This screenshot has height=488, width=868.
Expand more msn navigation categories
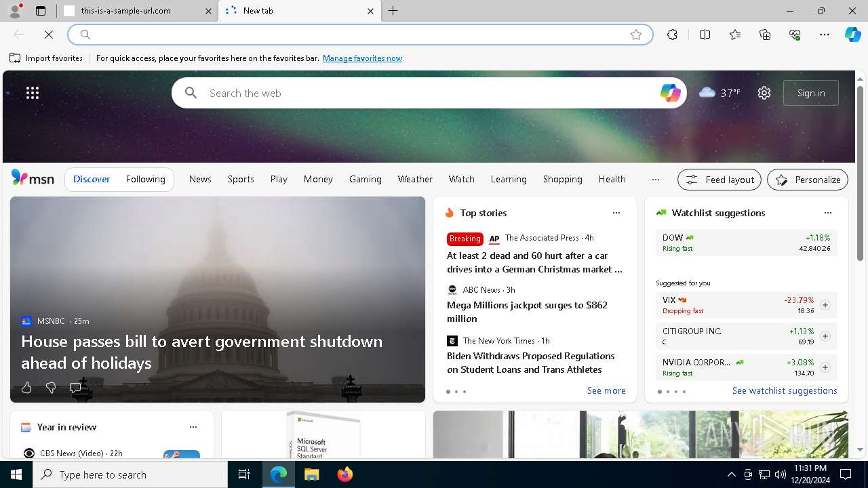point(655,180)
